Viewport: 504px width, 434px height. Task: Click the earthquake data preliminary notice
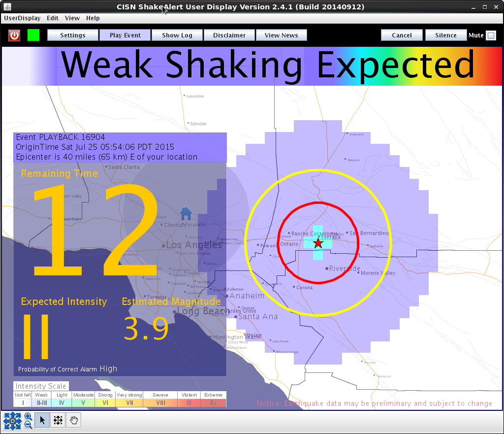[x=375, y=403]
